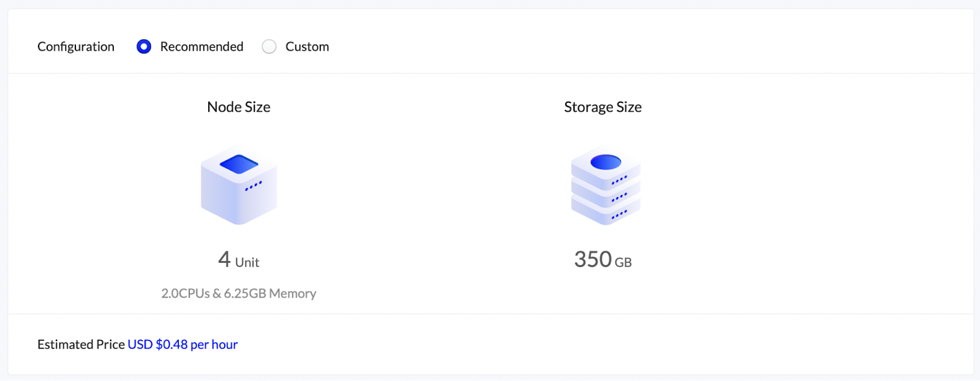Open the USD $0.48 per hour link
The image size is (980, 381).
tap(183, 344)
